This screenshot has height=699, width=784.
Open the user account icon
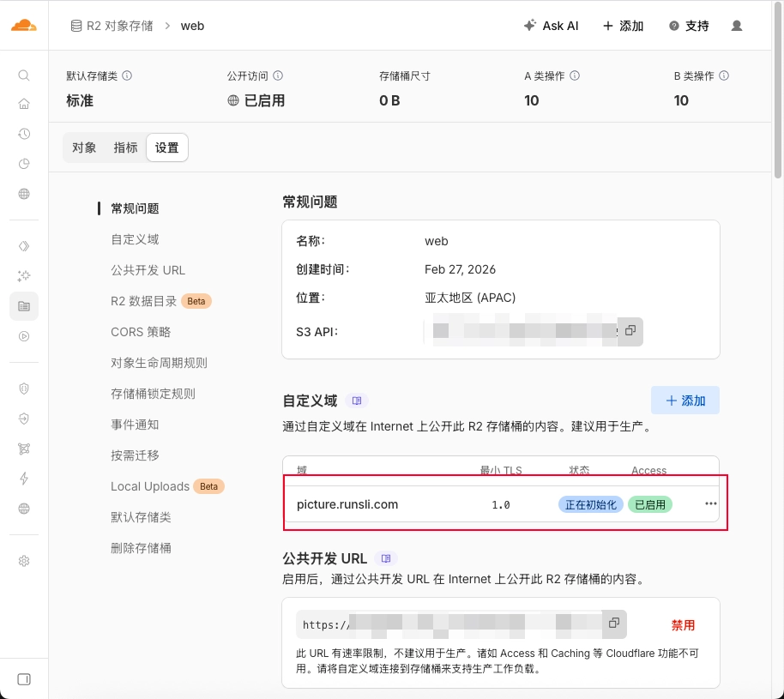click(x=736, y=26)
